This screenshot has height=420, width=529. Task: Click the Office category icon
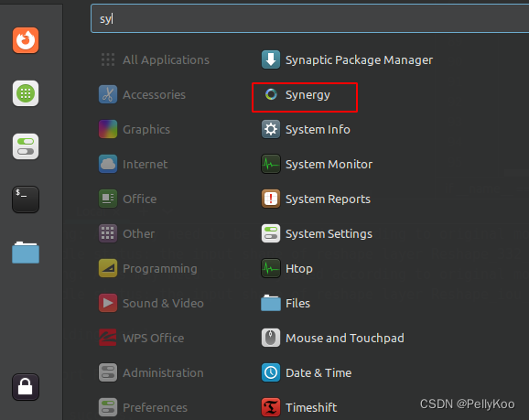click(x=108, y=199)
